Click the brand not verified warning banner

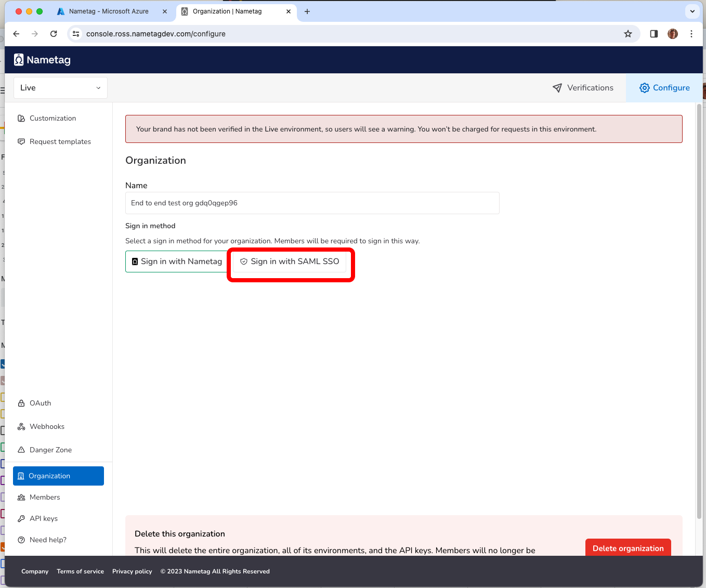(x=403, y=129)
